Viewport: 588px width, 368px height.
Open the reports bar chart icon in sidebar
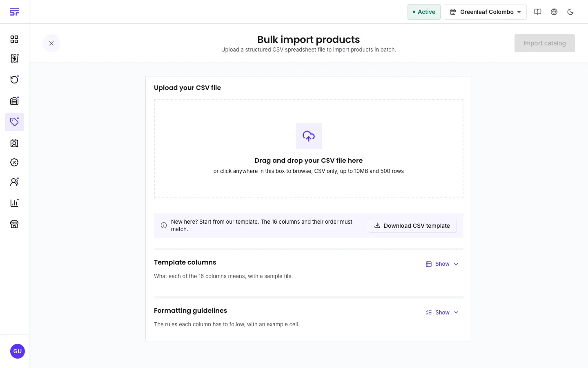point(14,203)
